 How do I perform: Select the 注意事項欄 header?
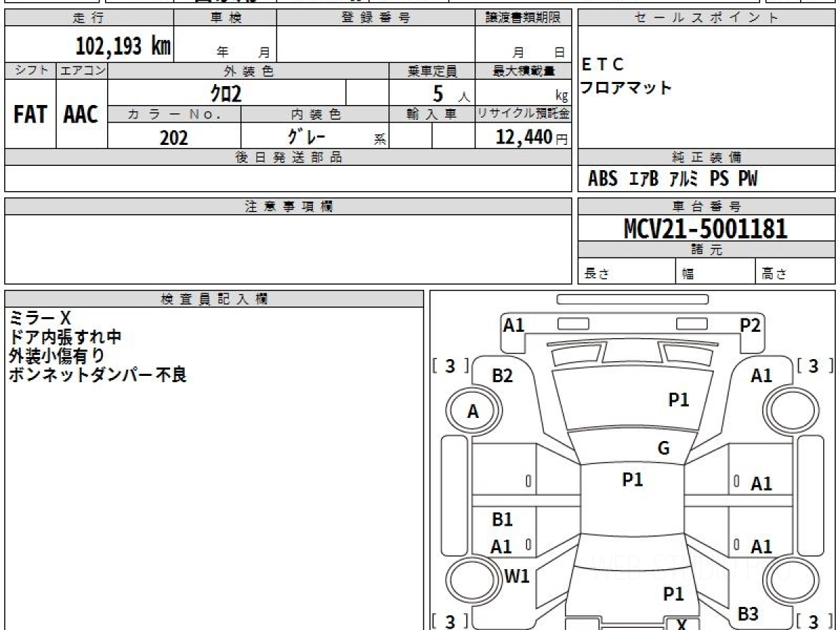288,206
